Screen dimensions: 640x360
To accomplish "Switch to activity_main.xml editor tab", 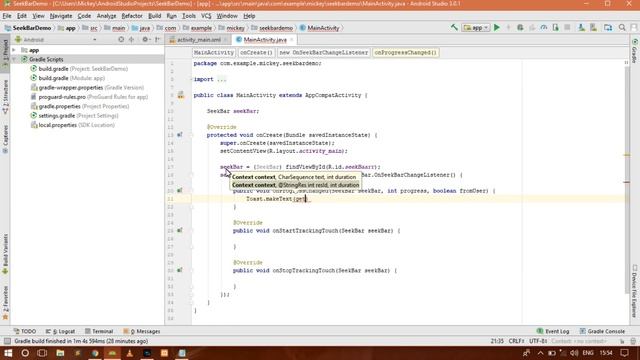I will point(199,40).
